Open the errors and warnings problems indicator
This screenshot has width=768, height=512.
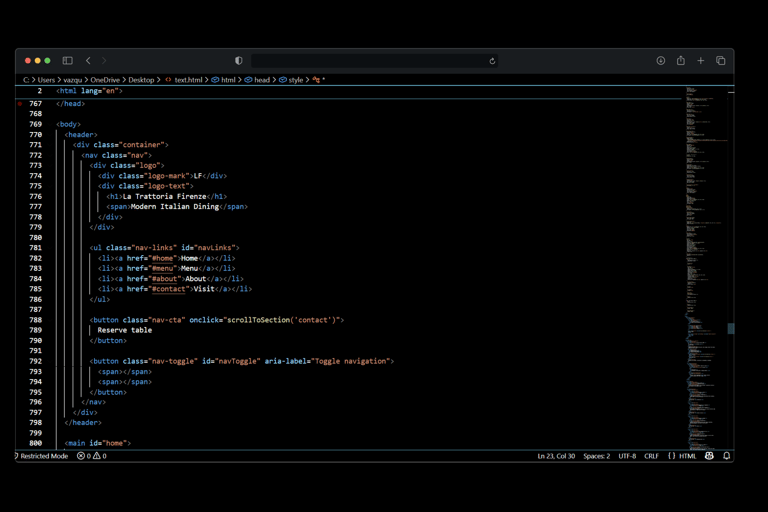coord(92,456)
